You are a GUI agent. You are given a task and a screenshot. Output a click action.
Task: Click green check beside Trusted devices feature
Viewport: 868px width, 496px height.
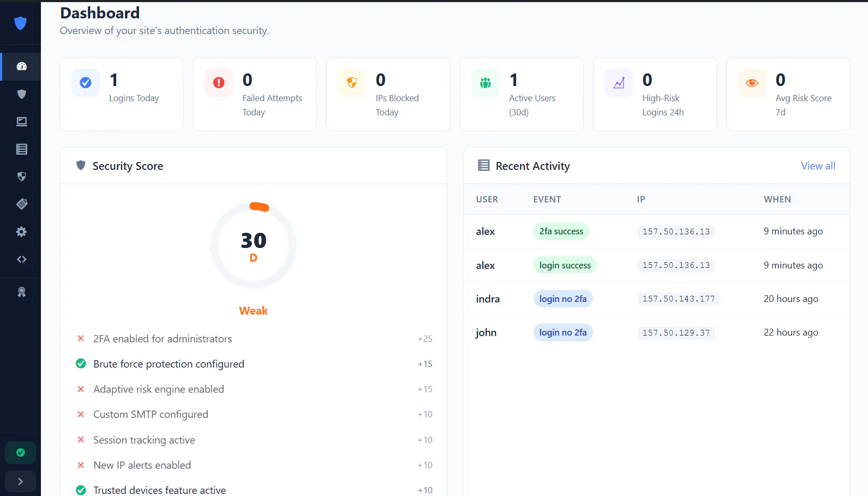pos(81,490)
